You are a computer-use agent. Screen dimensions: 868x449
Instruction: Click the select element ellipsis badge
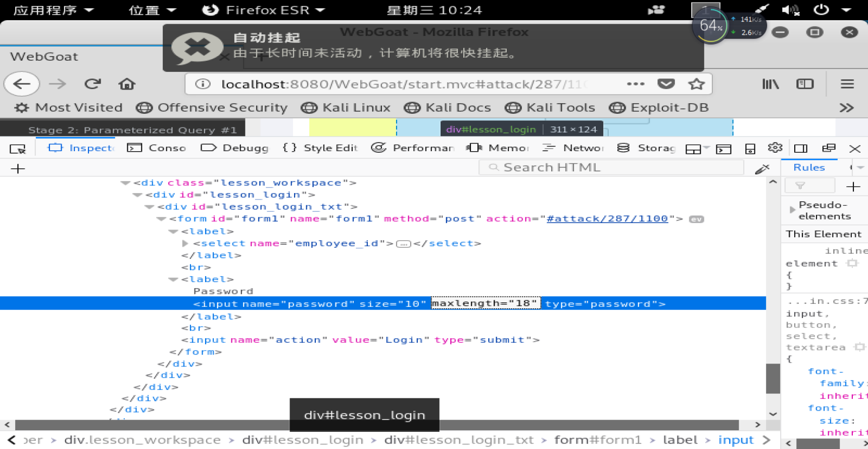click(403, 244)
